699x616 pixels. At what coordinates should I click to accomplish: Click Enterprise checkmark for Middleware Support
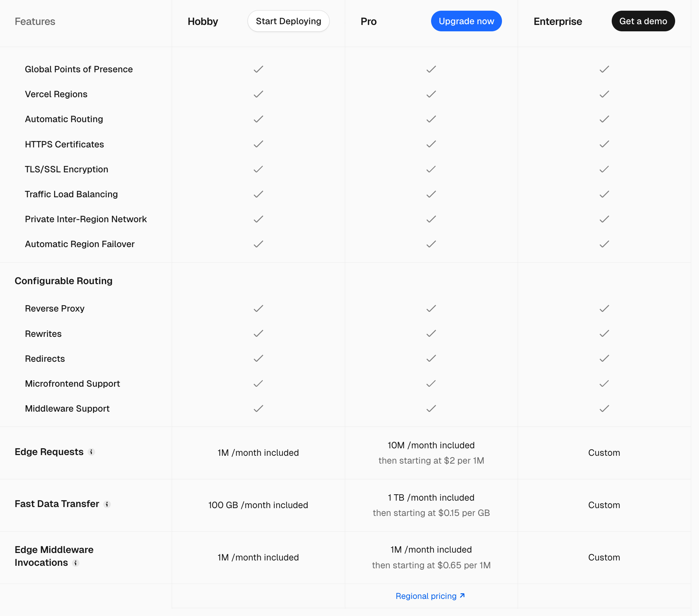[x=604, y=408]
